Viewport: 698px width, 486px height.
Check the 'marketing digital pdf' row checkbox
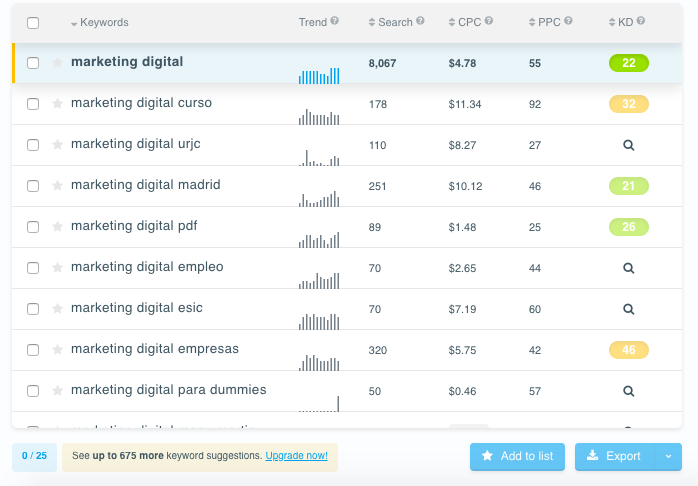tap(33, 227)
